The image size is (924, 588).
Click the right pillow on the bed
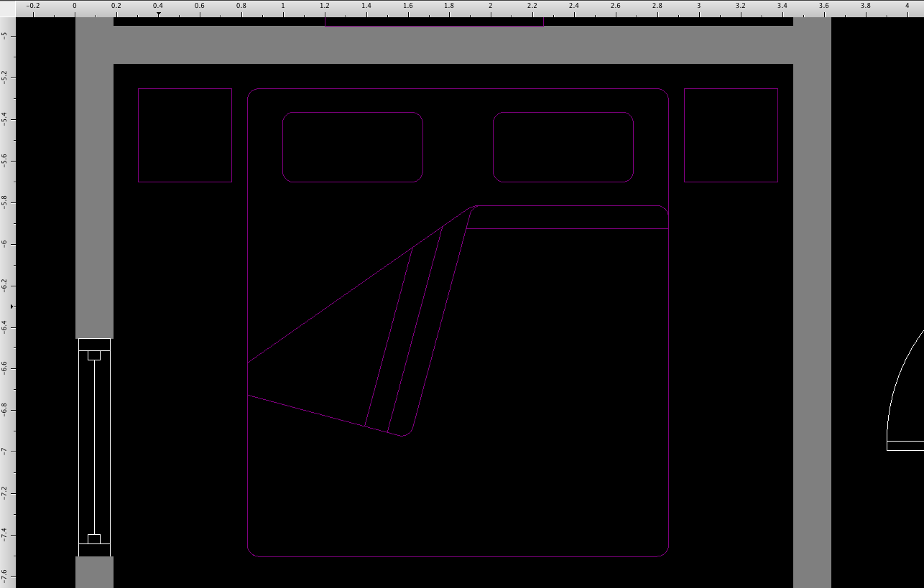click(x=563, y=147)
